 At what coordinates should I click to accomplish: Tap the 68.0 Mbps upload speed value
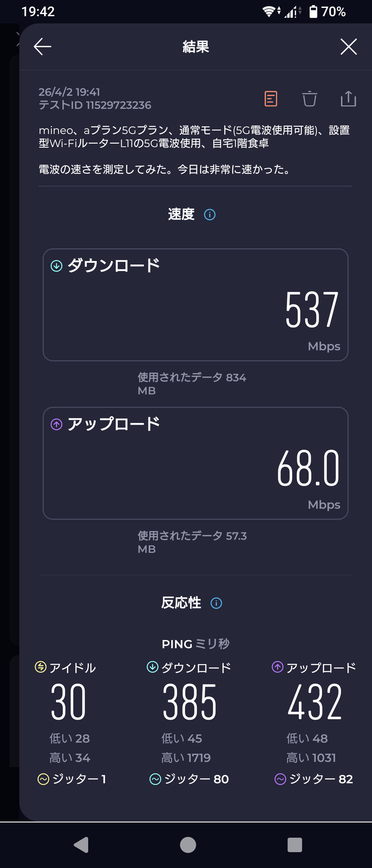(308, 468)
